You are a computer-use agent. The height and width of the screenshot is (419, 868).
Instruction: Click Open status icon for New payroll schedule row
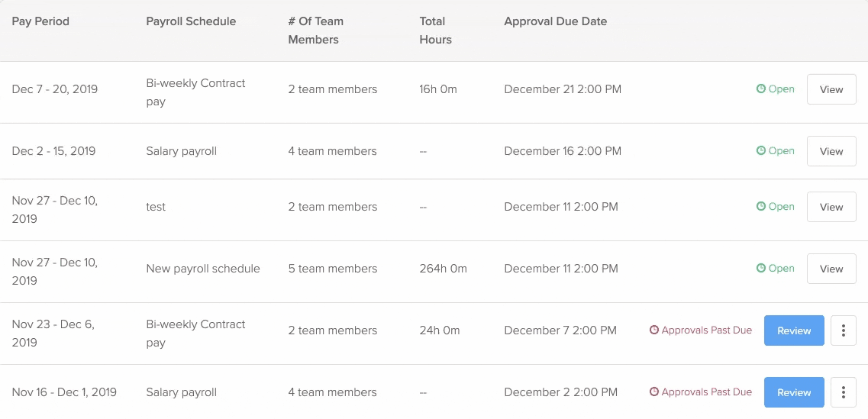pyautogui.click(x=761, y=269)
